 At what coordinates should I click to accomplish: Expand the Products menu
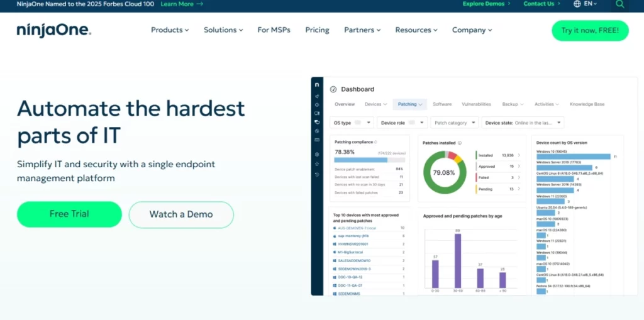tap(170, 30)
